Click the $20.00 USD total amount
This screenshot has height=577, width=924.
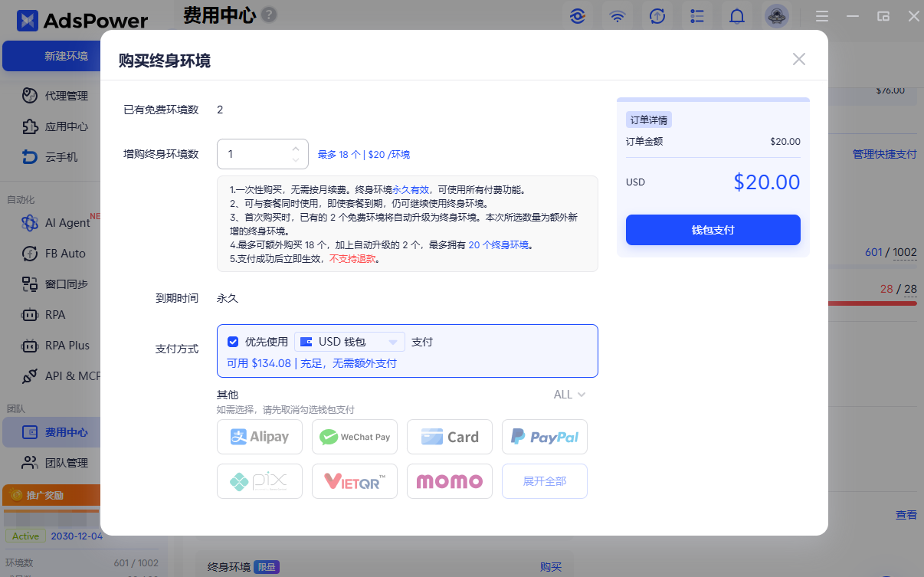[x=766, y=182]
